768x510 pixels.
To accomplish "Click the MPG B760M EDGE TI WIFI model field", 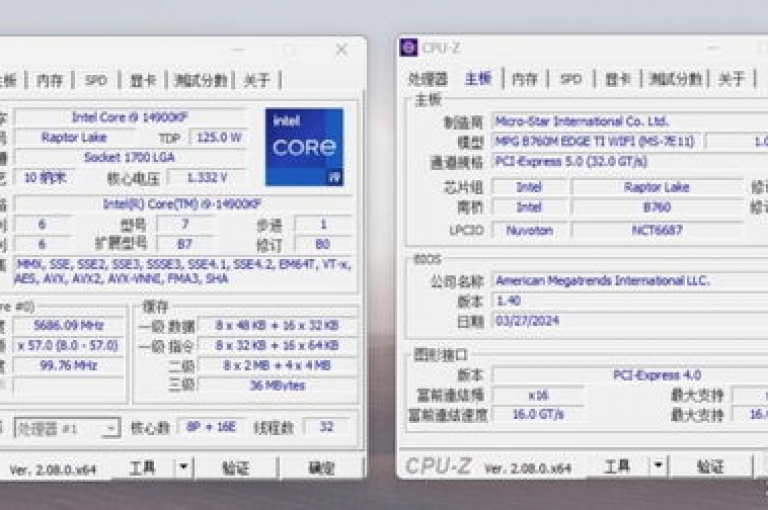I will (597, 142).
